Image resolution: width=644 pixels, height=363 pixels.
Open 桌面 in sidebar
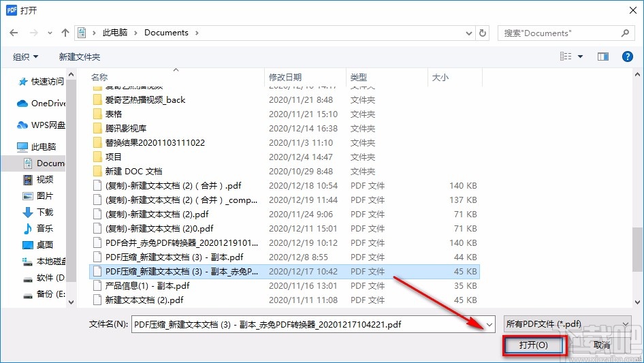(38, 245)
